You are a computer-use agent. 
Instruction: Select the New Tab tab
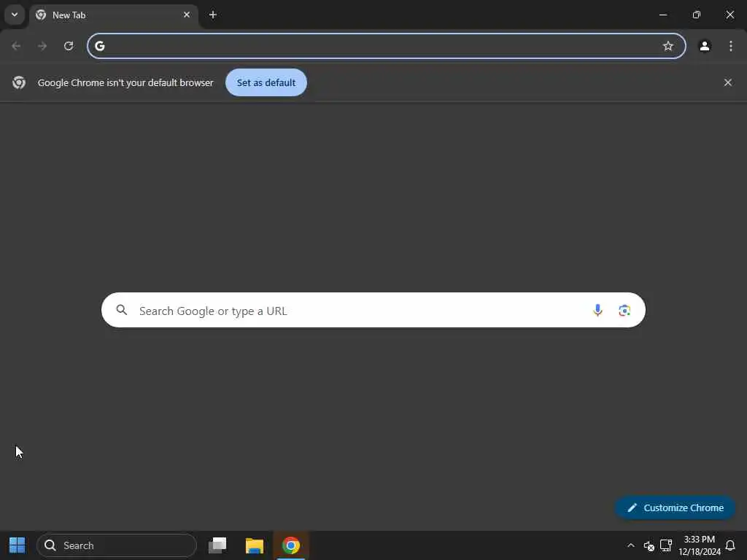pyautogui.click(x=113, y=15)
